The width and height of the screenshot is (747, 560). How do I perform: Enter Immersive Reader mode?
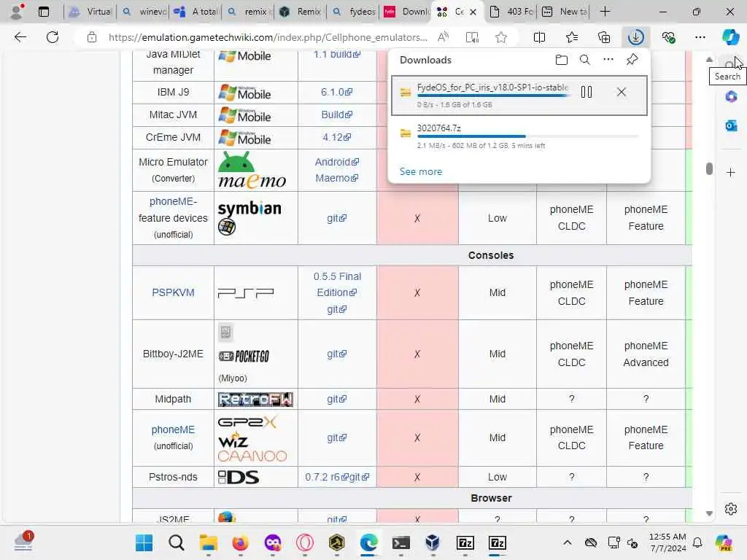[x=472, y=37]
